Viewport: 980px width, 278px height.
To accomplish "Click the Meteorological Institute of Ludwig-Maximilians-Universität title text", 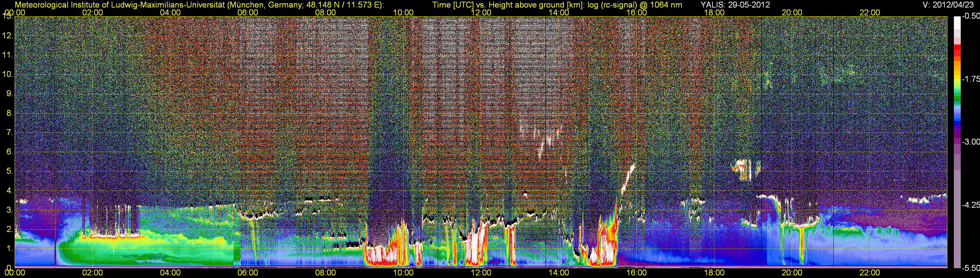I will (x=199, y=5).
